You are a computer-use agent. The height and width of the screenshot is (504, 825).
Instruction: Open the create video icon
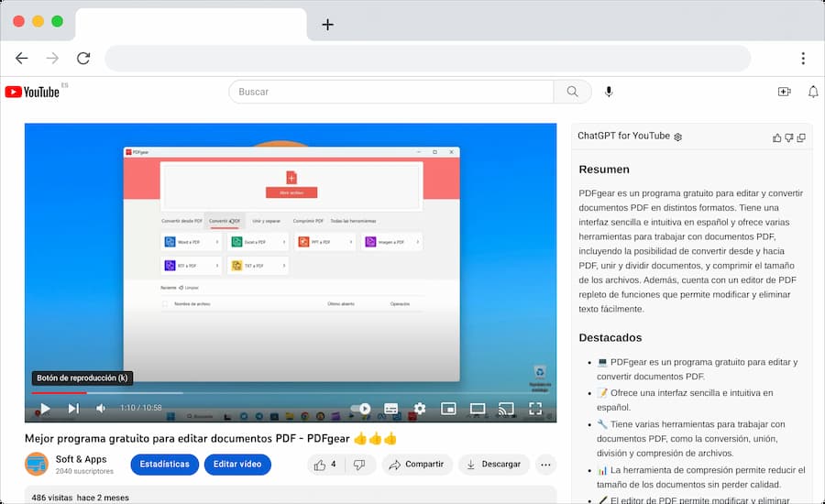(784, 92)
